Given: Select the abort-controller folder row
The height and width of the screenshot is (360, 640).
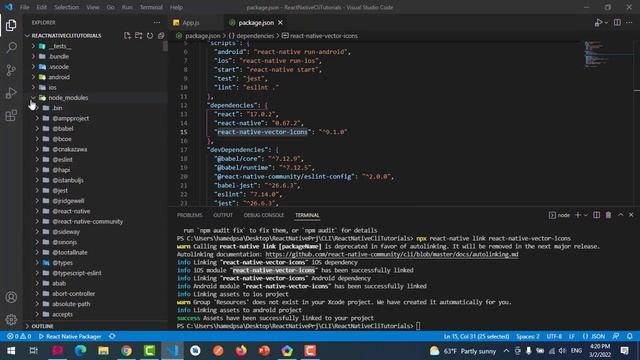Looking at the screenshot, I should point(95,293).
